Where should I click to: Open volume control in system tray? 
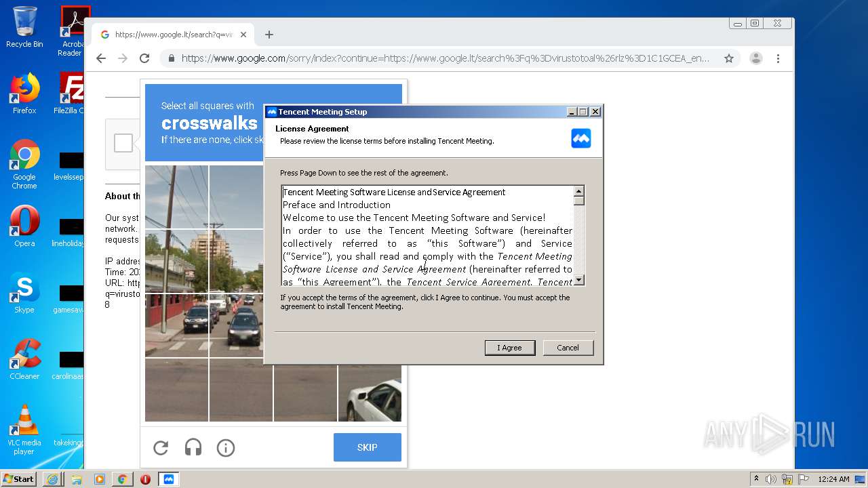(771, 479)
